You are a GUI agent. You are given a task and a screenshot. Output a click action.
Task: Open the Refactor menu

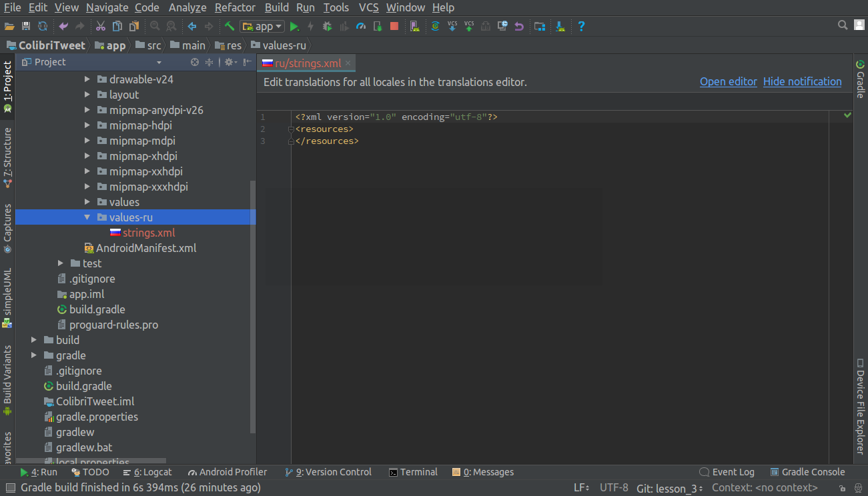235,8
